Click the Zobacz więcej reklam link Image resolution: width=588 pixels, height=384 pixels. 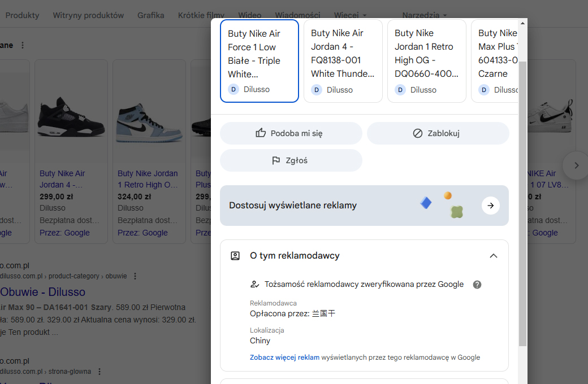(284, 357)
